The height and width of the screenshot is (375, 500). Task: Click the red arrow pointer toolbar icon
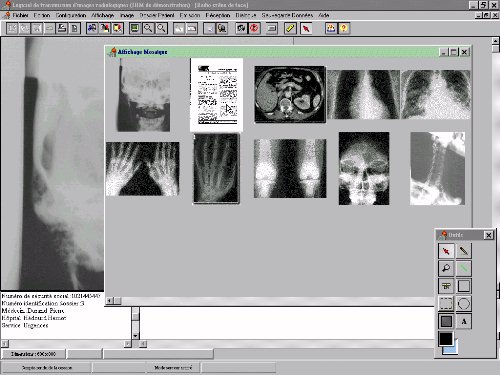click(306, 28)
